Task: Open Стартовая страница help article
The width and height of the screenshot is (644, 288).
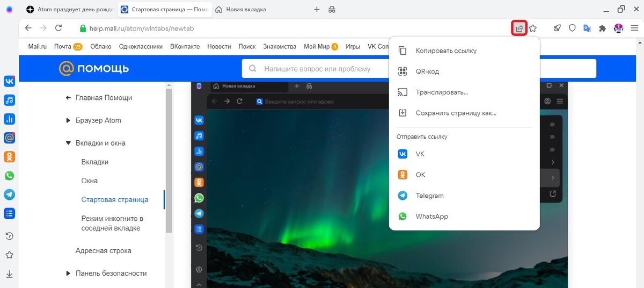Action: [115, 199]
